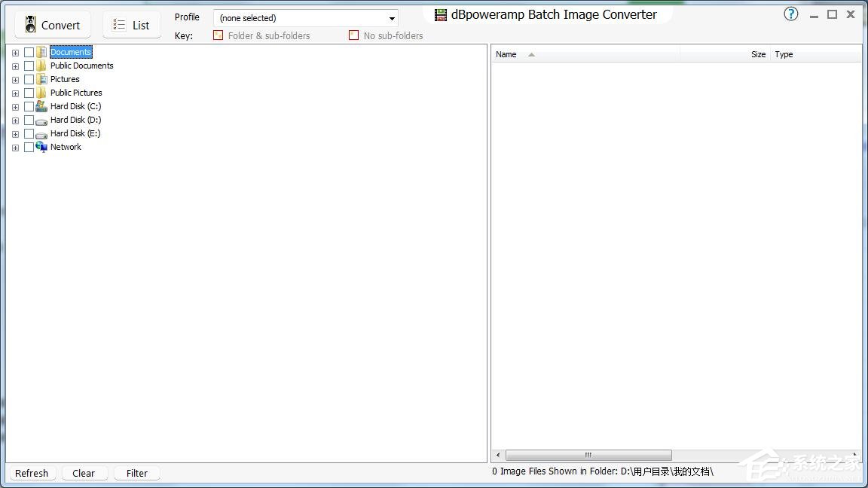The height and width of the screenshot is (488, 868).
Task: Click the Pictures folder icon
Action: [x=41, y=79]
